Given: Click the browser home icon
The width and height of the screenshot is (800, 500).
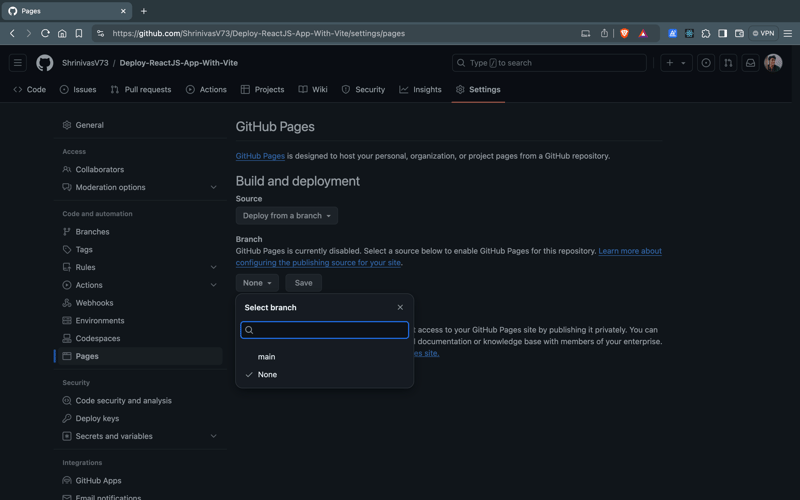Looking at the screenshot, I should click(62, 33).
